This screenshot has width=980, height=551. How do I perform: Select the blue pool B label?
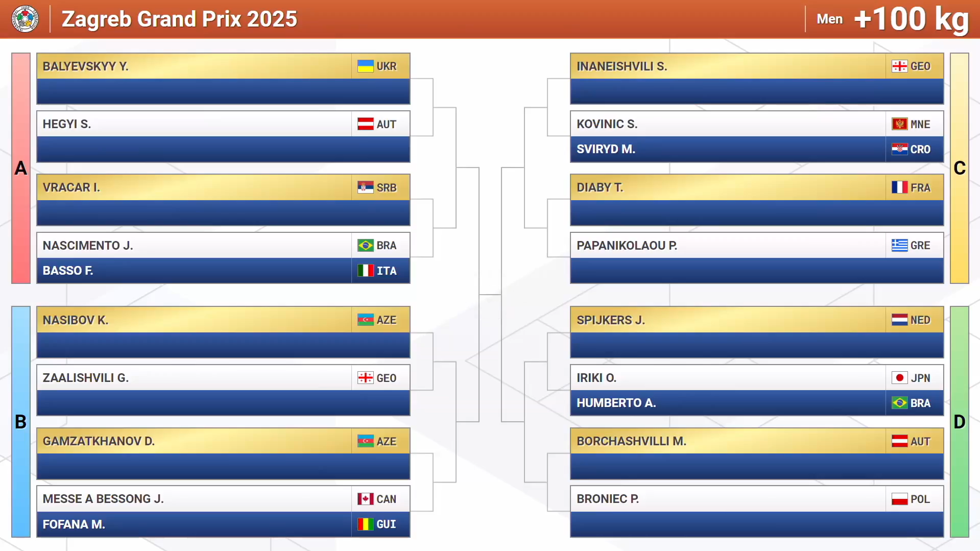[21, 422]
